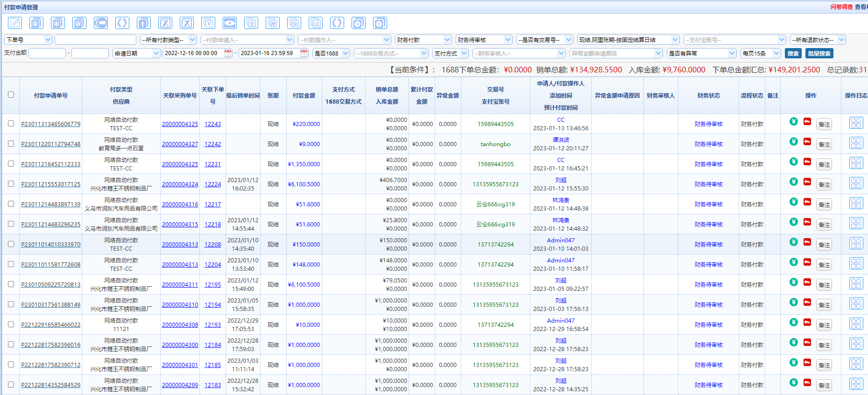Click the eye view toolbar icon
The width and height of the screenshot is (868, 395).
tap(230, 23)
